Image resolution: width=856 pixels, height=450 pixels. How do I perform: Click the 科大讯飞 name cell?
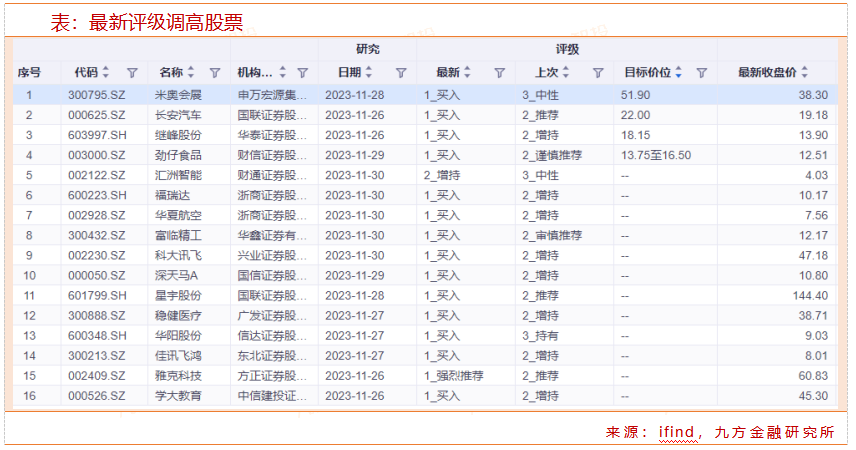(x=176, y=255)
